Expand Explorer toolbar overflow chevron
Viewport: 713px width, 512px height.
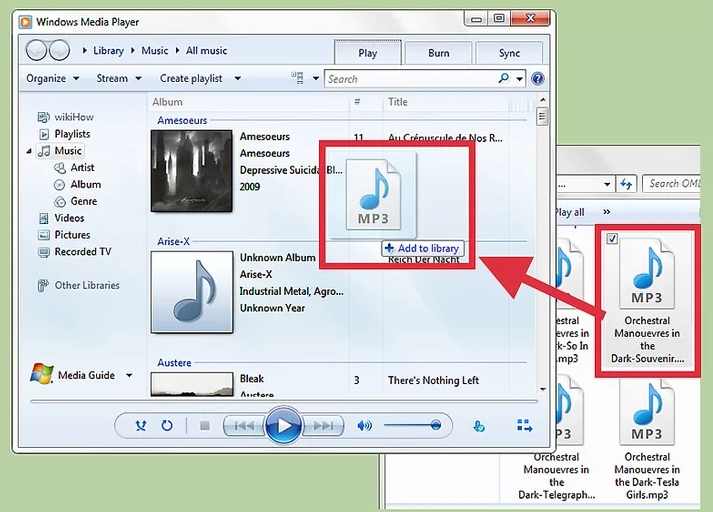click(607, 212)
